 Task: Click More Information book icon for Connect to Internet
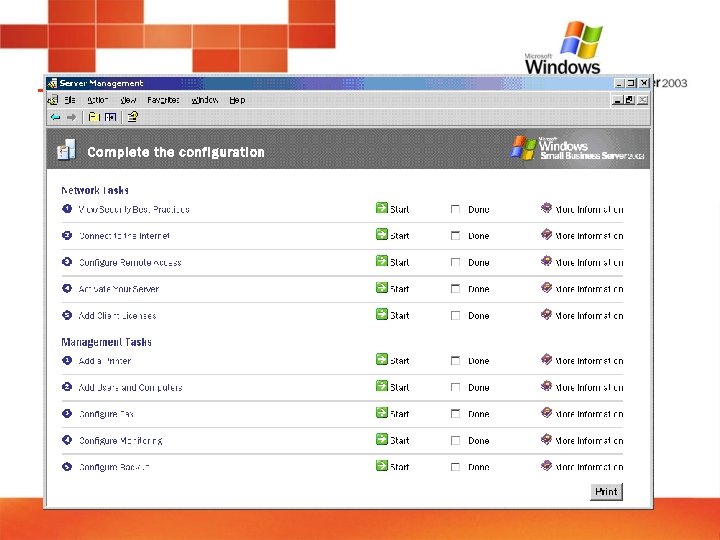(546, 235)
